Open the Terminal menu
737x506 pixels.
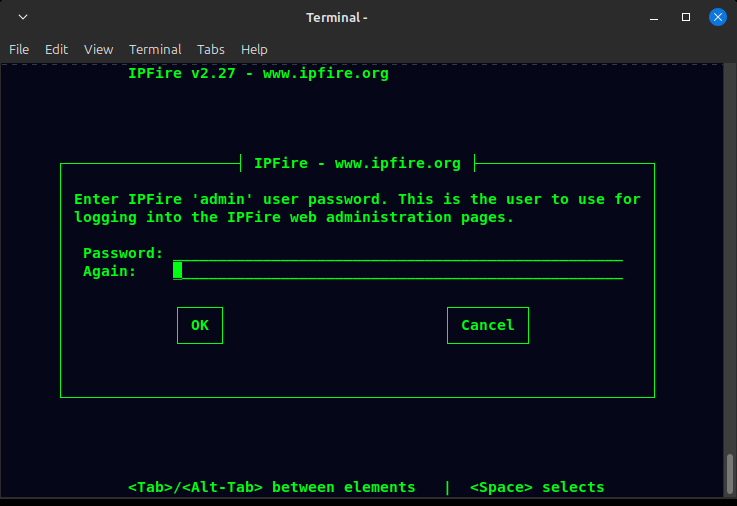coord(155,49)
